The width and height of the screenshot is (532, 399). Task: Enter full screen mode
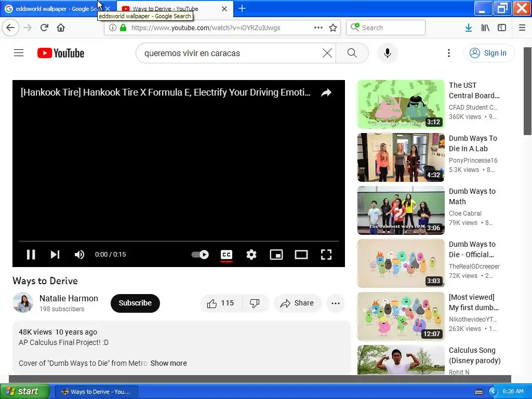coord(326,255)
